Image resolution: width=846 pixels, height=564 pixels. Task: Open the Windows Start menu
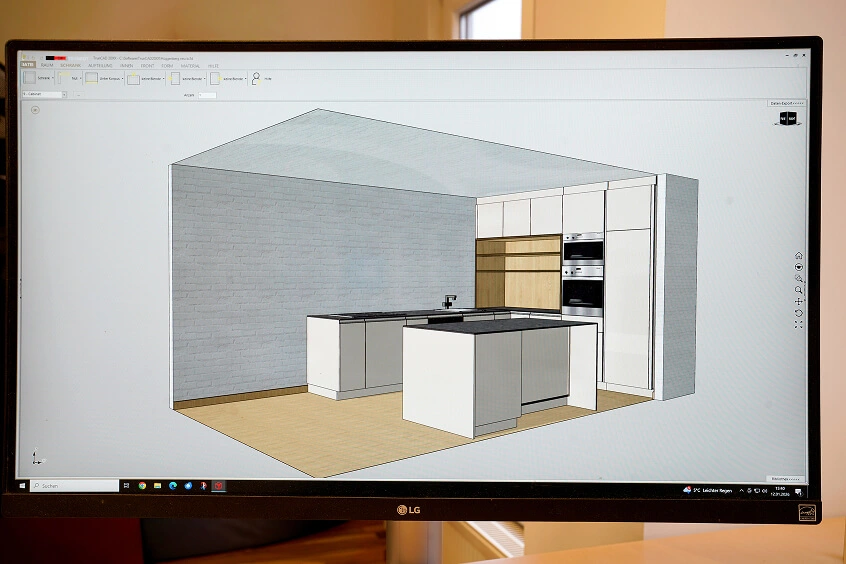(x=23, y=486)
